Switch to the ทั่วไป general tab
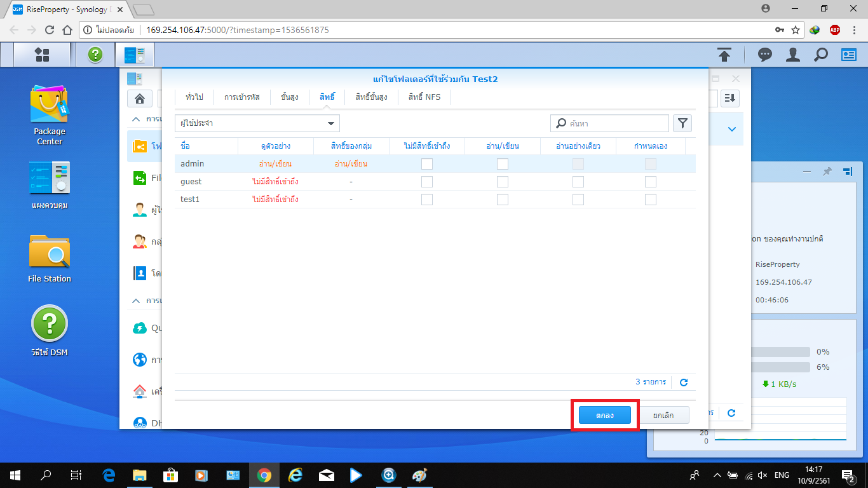Viewport: 868px width, 488px height. click(x=194, y=97)
